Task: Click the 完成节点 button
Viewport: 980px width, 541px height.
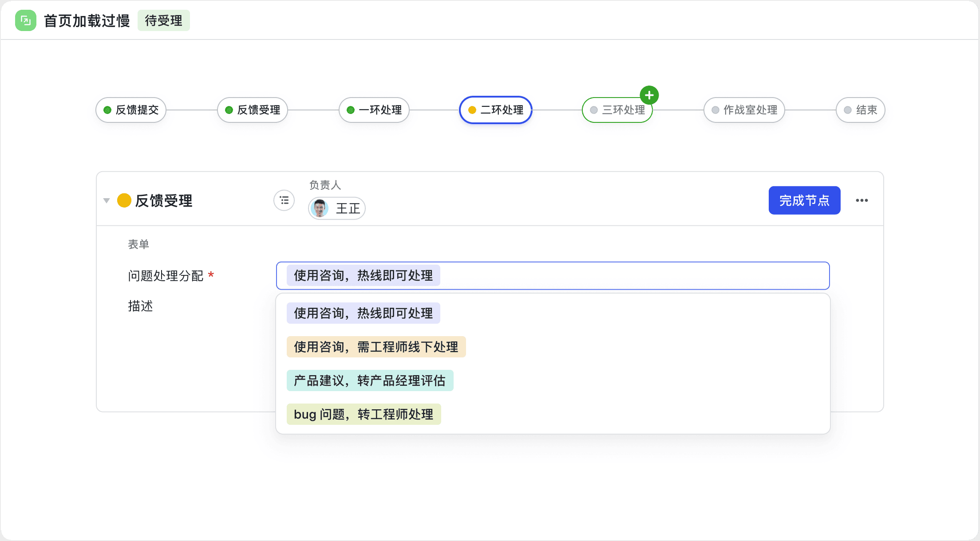Action: pos(804,200)
